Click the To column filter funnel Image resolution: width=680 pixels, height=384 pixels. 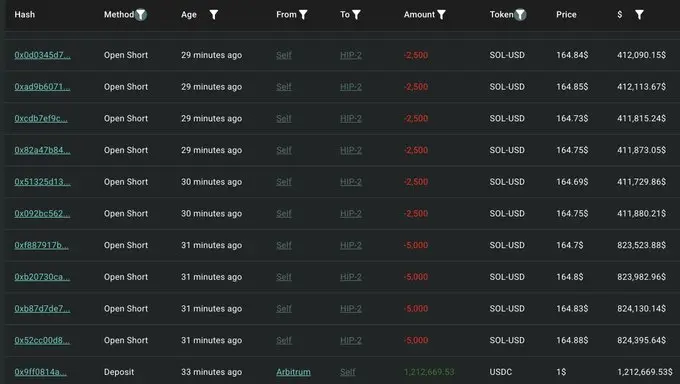point(356,15)
